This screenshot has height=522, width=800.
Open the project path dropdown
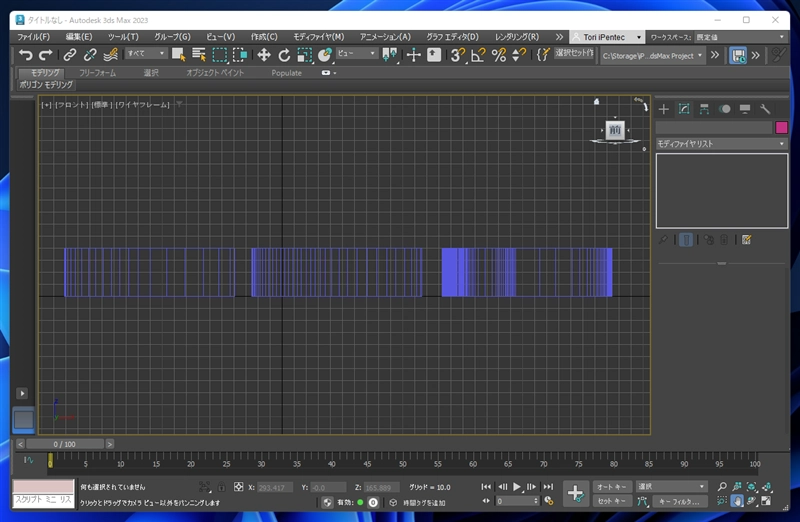click(x=652, y=56)
